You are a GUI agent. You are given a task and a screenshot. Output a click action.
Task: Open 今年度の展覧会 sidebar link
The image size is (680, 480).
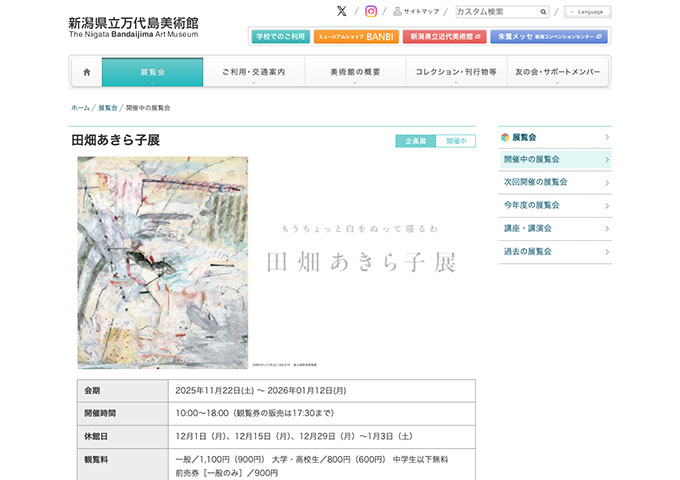tap(531, 205)
